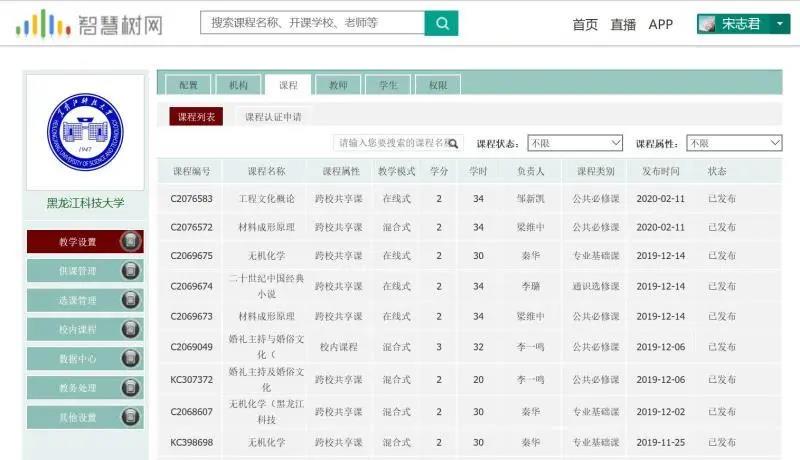Click the icon beside 校内课程
Image resolution: width=800 pixels, height=460 pixels.
click(x=130, y=329)
